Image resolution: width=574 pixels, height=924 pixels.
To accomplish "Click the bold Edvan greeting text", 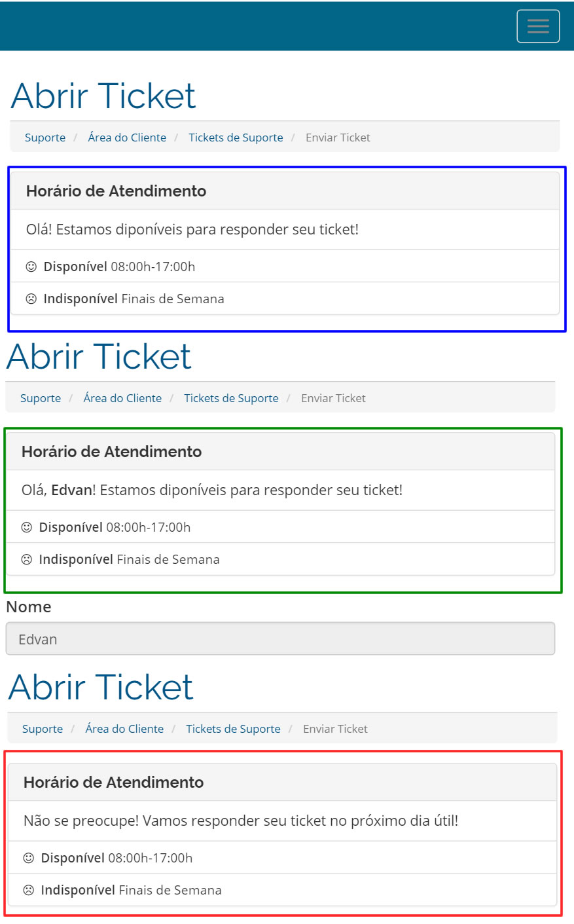I will (x=71, y=490).
